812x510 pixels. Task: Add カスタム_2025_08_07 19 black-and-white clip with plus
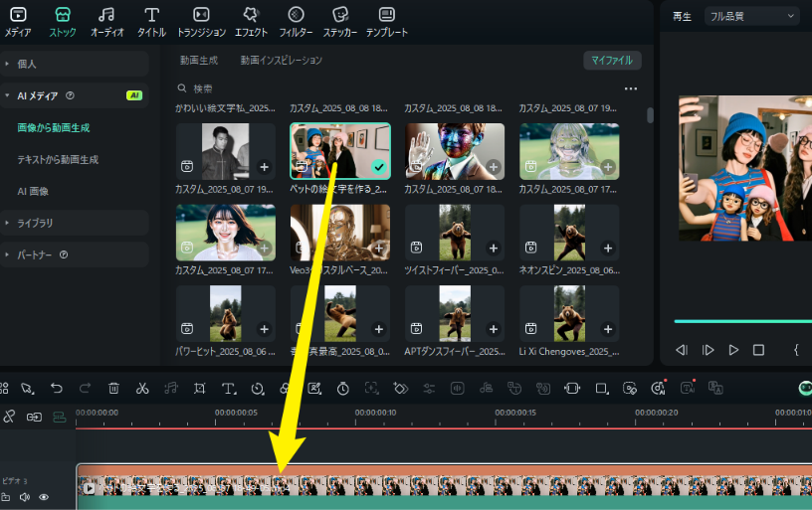(x=264, y=167)
